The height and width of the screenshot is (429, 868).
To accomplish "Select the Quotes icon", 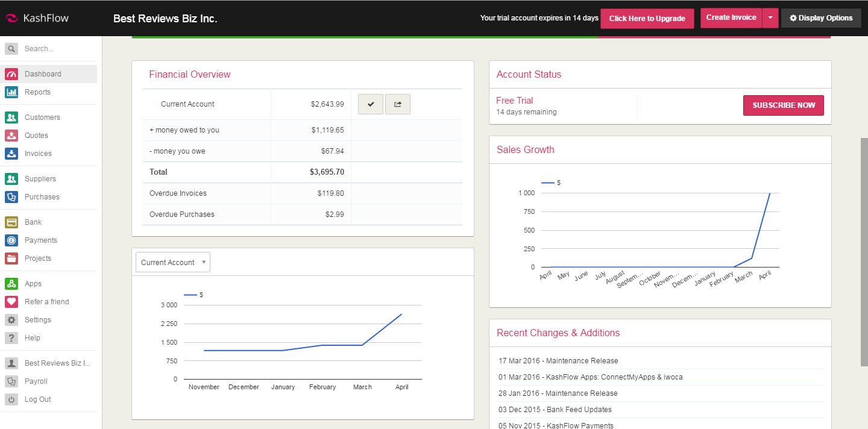I will pos(12,135).
